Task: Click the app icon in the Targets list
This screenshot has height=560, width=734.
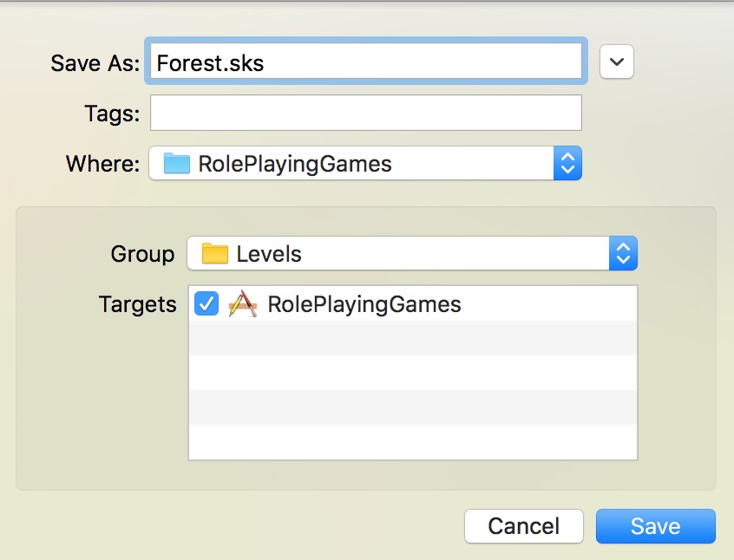Action: pos(243,304)
